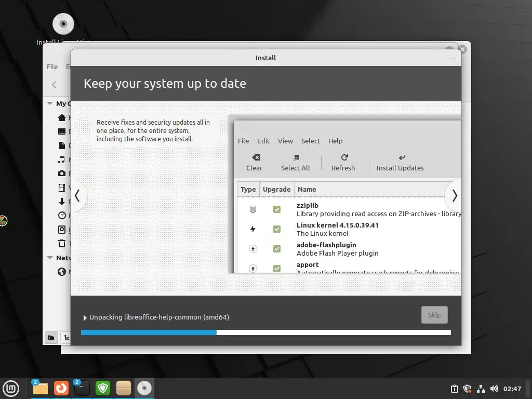The image size is (532, 399).
Task: Toggle the apport upgrade checkbox
Action: pyautogui.click(x=277, y=269)
